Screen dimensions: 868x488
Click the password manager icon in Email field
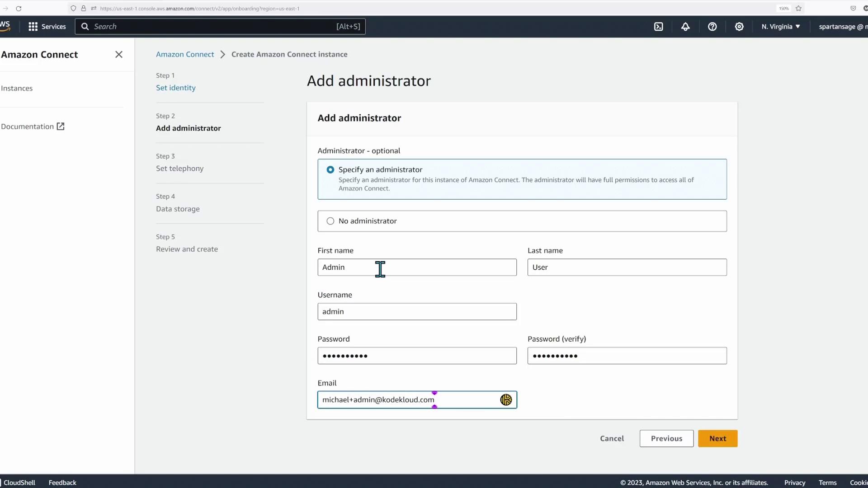[x=506, y=400]
